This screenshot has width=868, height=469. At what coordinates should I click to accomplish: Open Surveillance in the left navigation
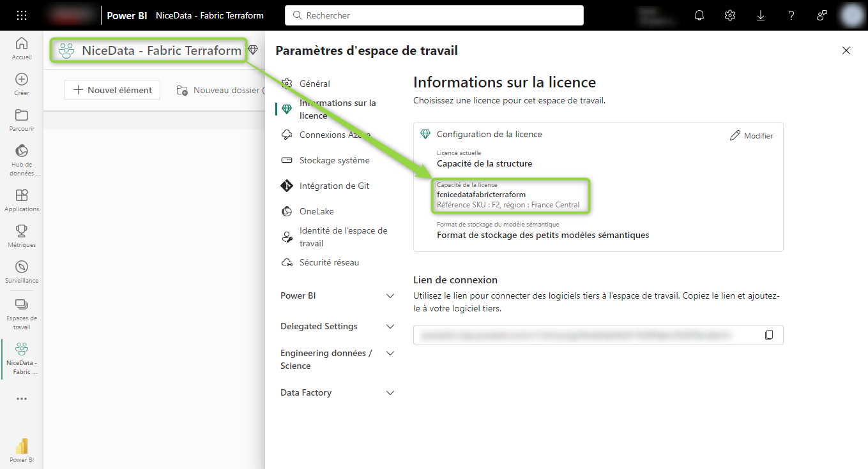22,272
